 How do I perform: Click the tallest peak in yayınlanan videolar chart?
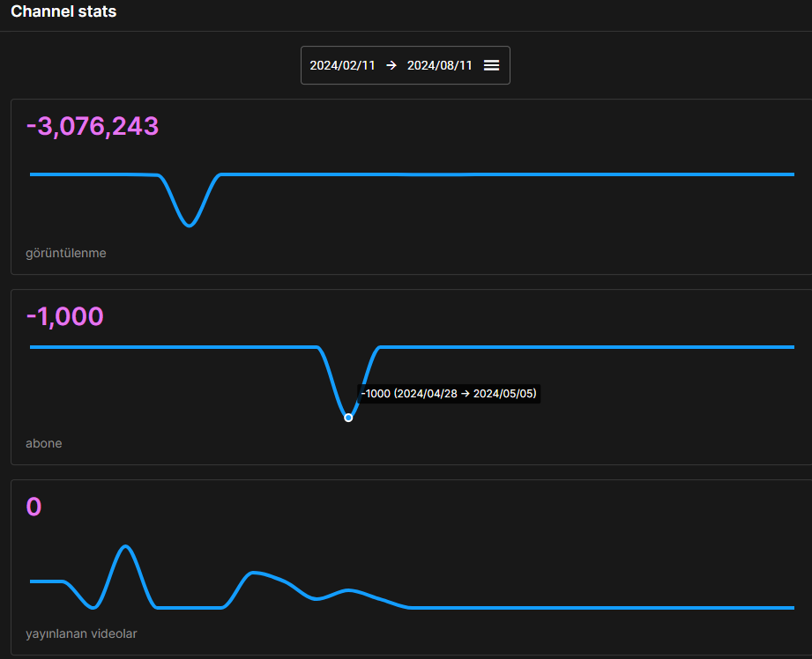(x=125, y=546)
